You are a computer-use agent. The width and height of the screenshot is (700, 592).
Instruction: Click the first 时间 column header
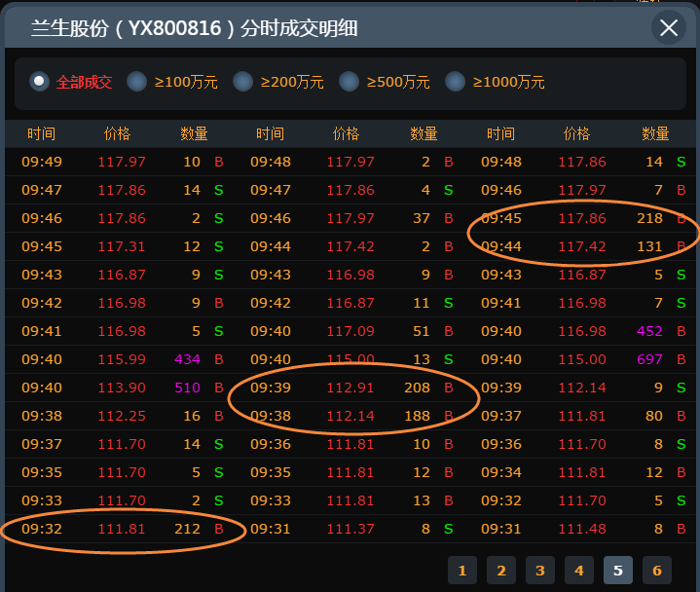[x=41, y=133]
